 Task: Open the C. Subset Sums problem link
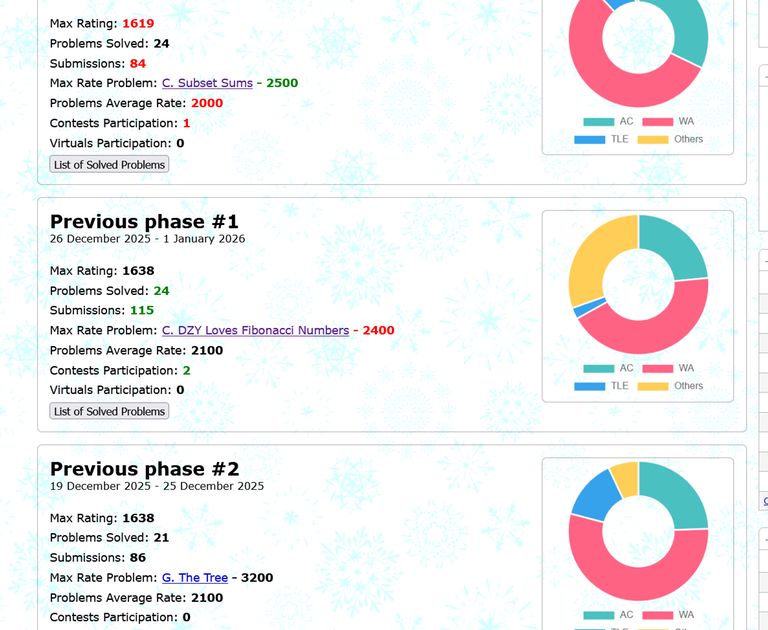[207, 83]
